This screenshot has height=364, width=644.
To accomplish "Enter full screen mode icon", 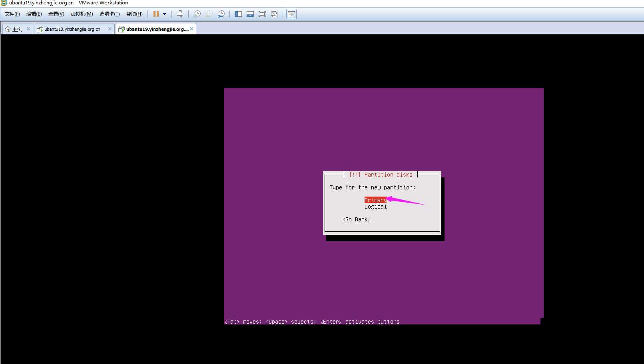I will click(x=262, y=14).
